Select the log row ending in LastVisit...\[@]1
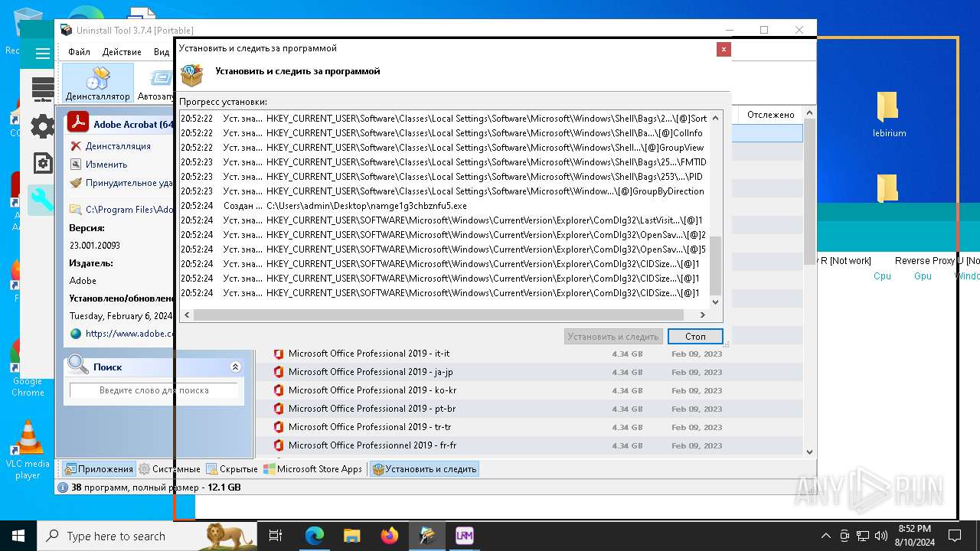Screen dimensions: 980x551 (x=444, y=220)
